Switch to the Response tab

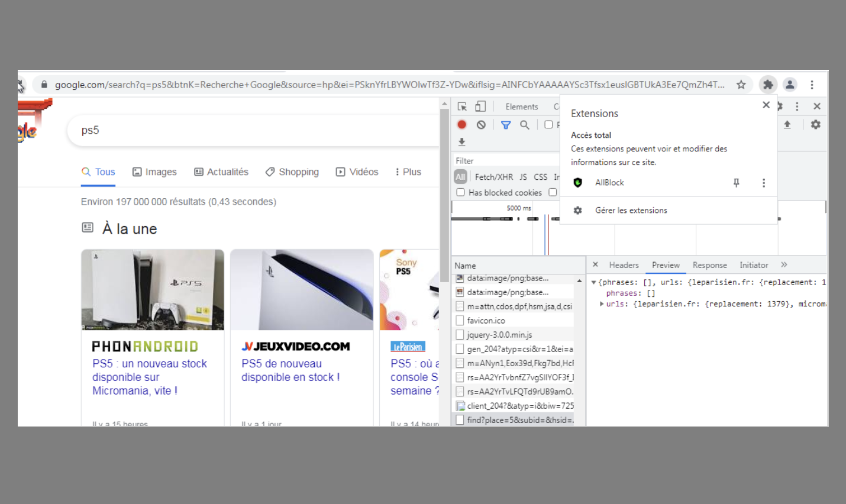point(709,265)
